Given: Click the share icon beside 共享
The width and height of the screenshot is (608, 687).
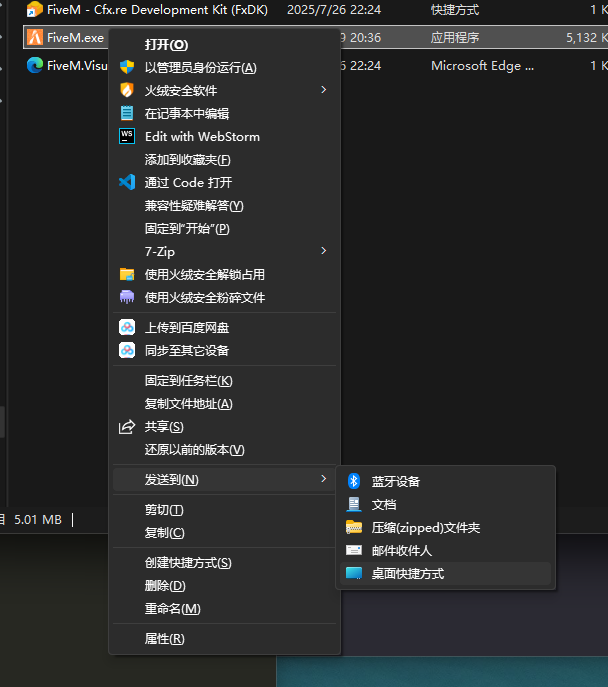Looking at the screenshot, I should tap(127, 427).
